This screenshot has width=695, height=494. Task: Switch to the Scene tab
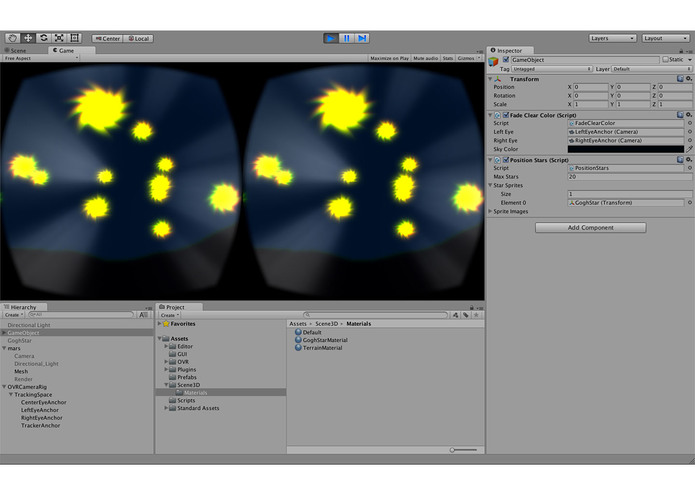click(x=16, y=51)
